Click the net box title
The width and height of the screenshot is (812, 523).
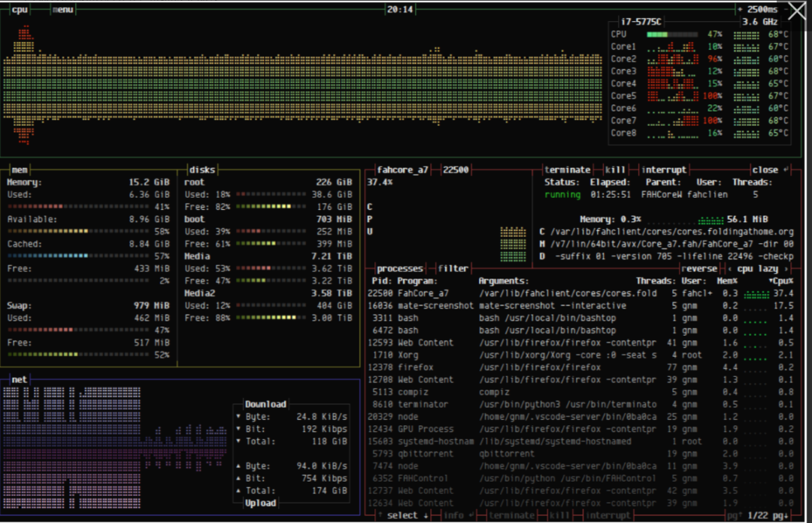coord(19,379)
